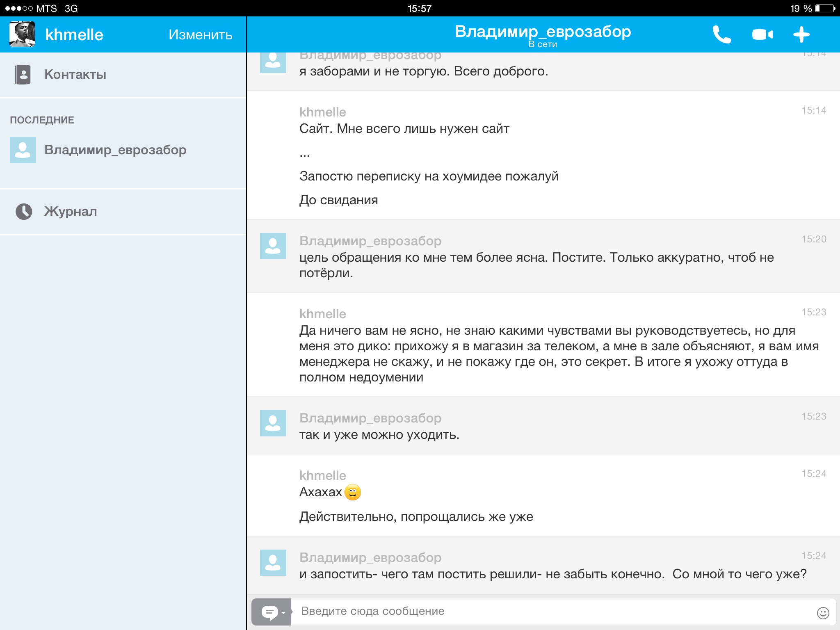Start a video call from the header
This screenshot has height=630, width=840.
[x=762, y=34]
